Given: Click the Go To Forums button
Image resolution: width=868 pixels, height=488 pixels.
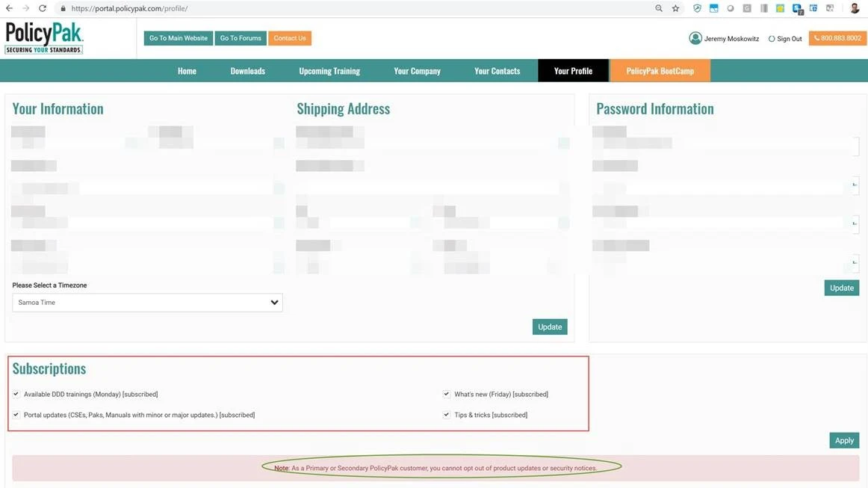Looking at the screenshot, I should [241, 38].
